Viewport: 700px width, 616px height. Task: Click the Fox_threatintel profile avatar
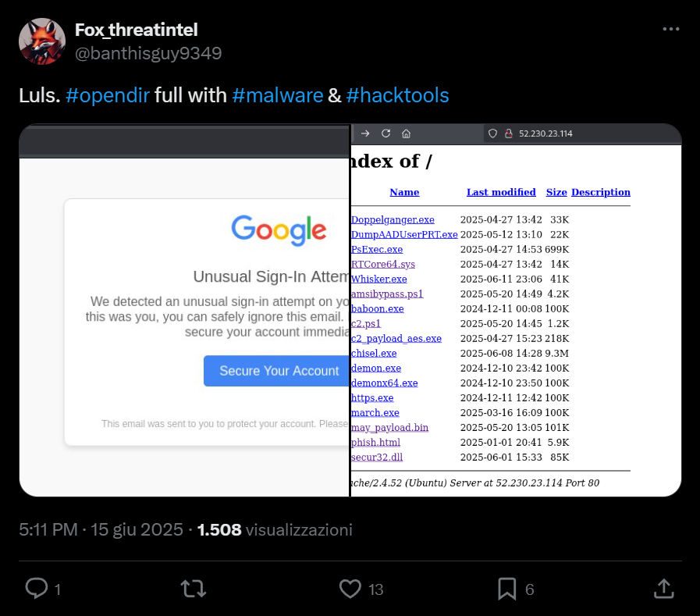pos(42,41)
